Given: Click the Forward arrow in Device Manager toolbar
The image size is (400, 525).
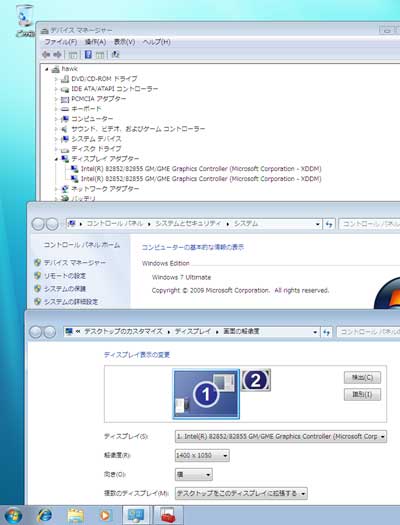Looking at the screenshot, I should click(x=58, y=55).
